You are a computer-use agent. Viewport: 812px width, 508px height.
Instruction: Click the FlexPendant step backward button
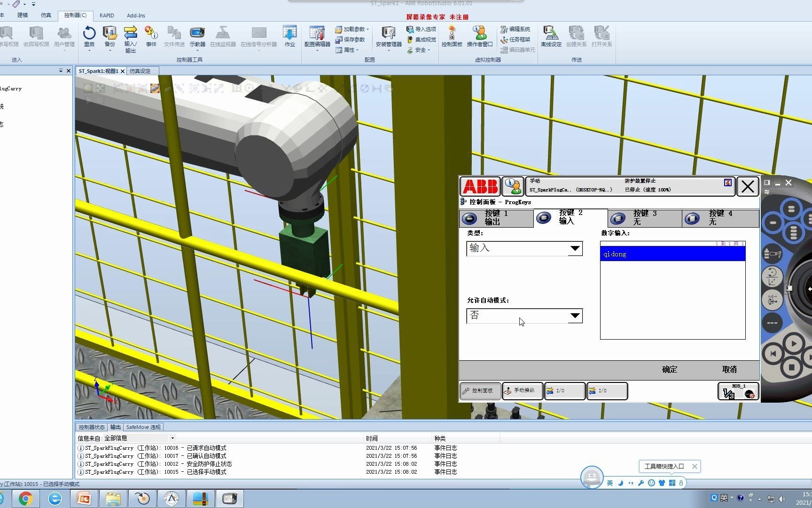[773, 354]
